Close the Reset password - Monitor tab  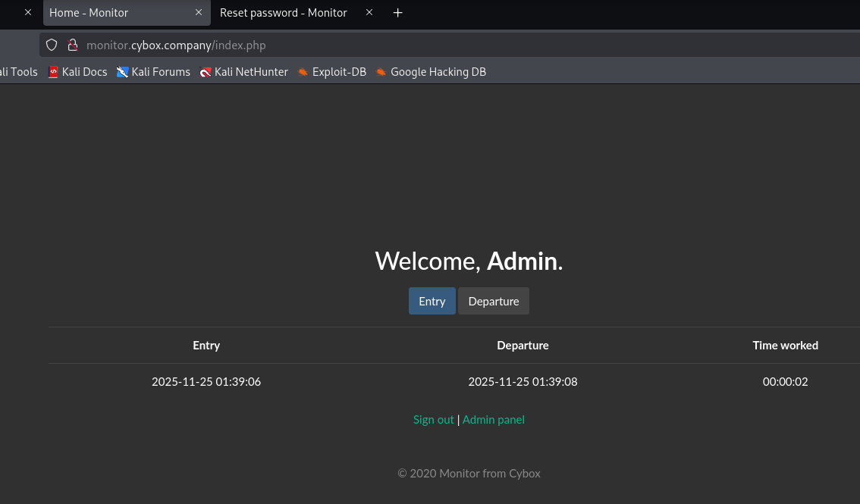point(369,13)
